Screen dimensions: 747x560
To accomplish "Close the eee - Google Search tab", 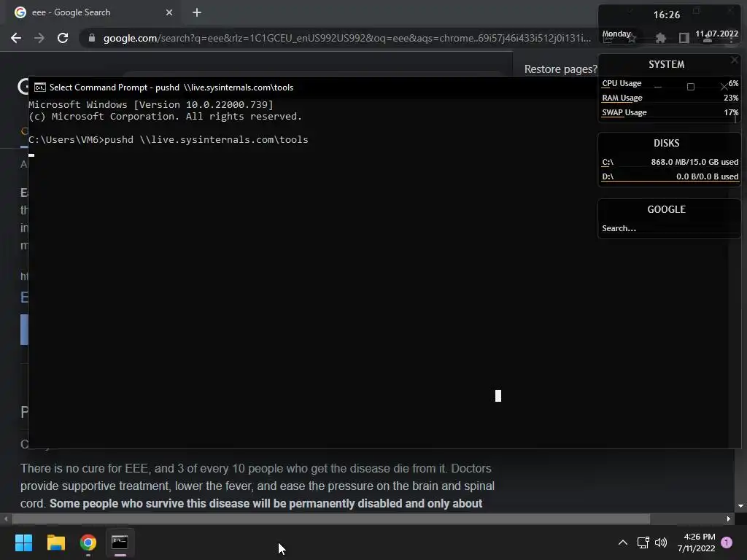I will pyautogui.click(x=169, y=12).
